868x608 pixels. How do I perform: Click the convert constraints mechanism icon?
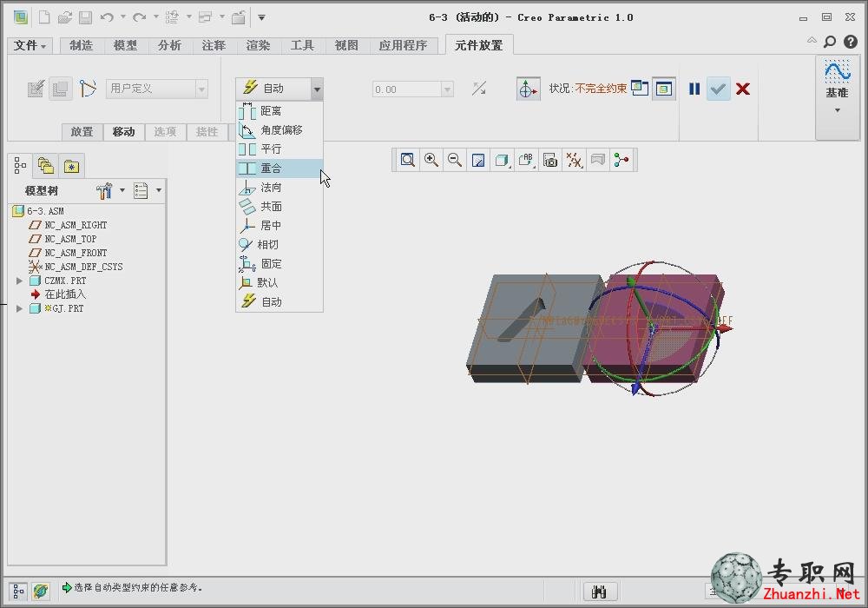coord(87,89)
